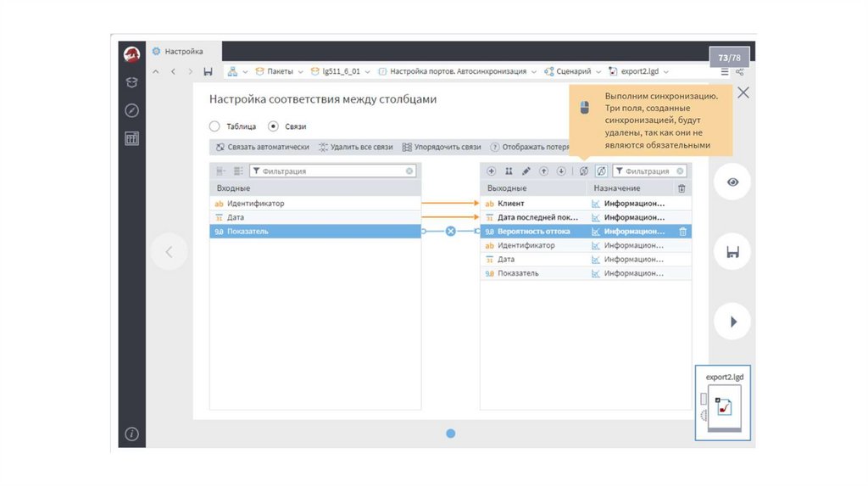This screenshot has height=487, width=868.
Task: Open the hamburger menu in the top right
Action: 725,72
